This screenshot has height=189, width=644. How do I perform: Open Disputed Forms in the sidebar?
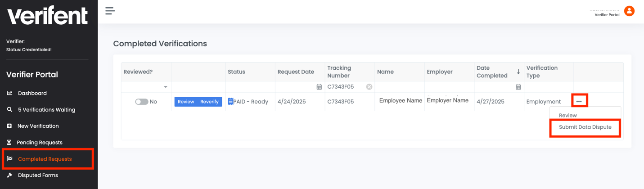coord(38,175)
